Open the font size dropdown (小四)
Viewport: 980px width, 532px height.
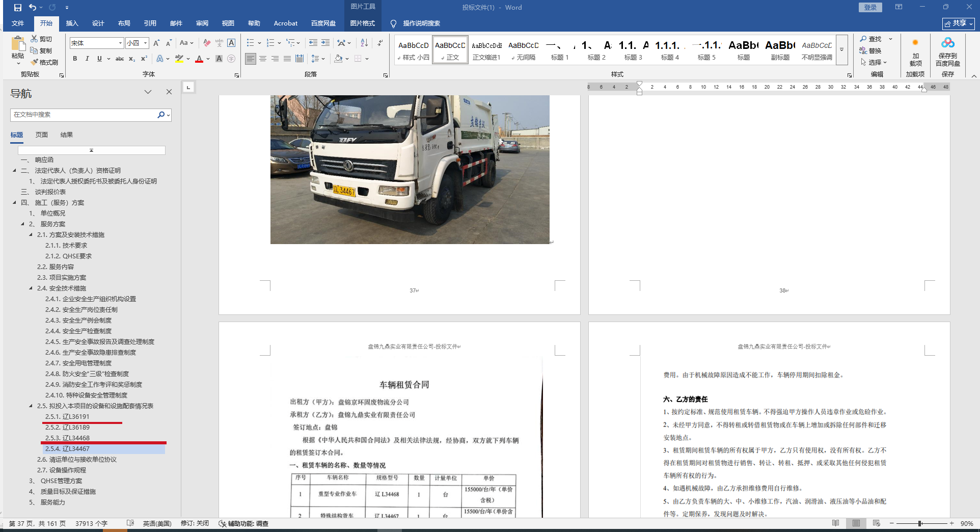(x=145, y=43)
